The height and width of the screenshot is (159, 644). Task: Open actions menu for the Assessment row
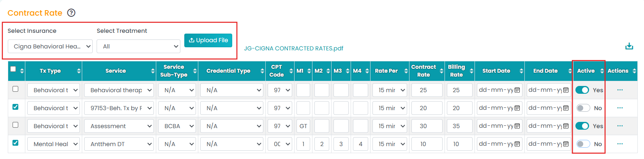point(620,126)
